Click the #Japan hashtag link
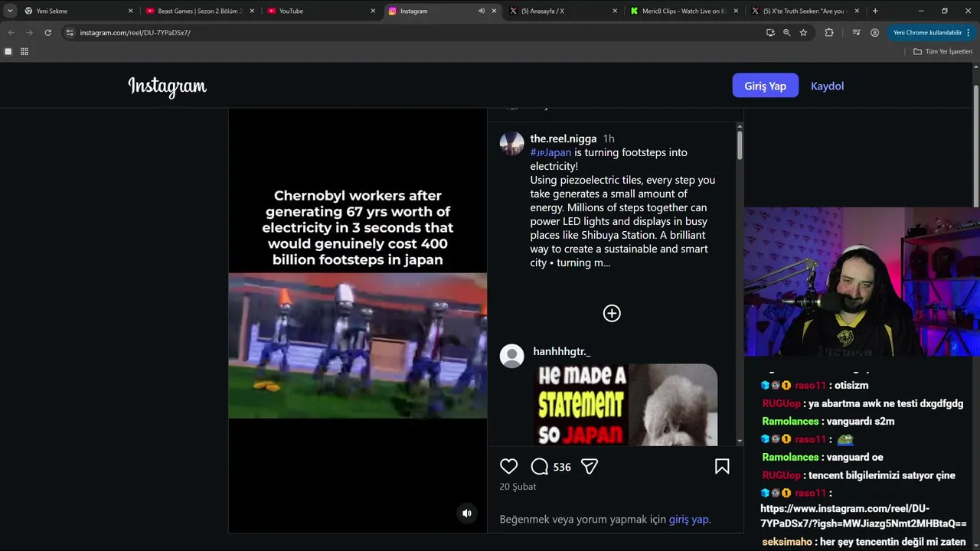Image resolution: width=980 pixels, height=551 pixels. click(x=550, y=152)
